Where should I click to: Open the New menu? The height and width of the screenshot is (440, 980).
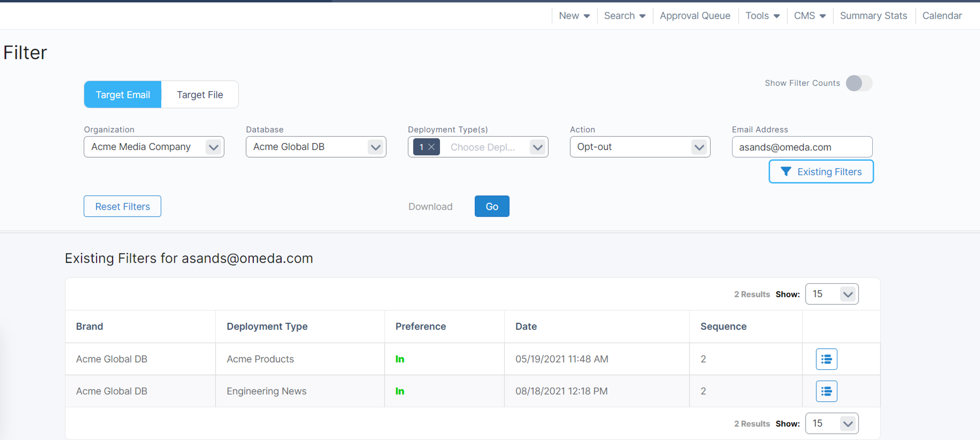[x=574, y=16]
